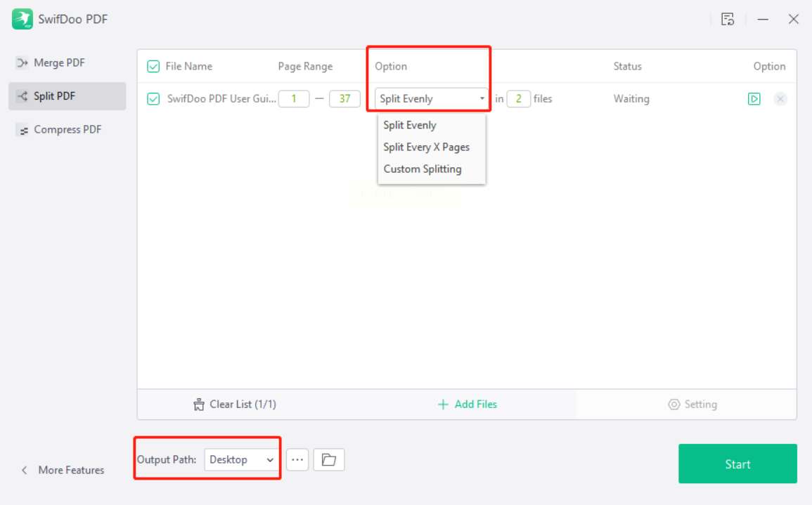
Task: Open Setting
Action: click(692, 404)
